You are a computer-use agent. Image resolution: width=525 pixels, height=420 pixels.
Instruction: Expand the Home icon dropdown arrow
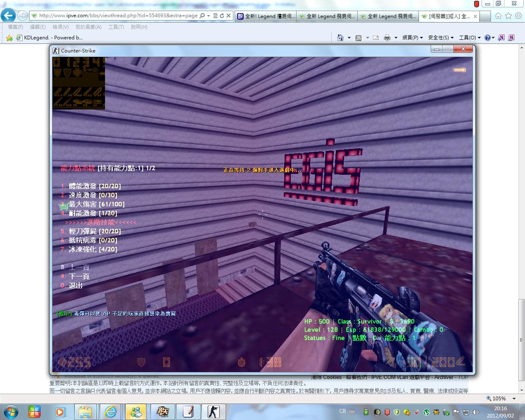pos(349,38)
